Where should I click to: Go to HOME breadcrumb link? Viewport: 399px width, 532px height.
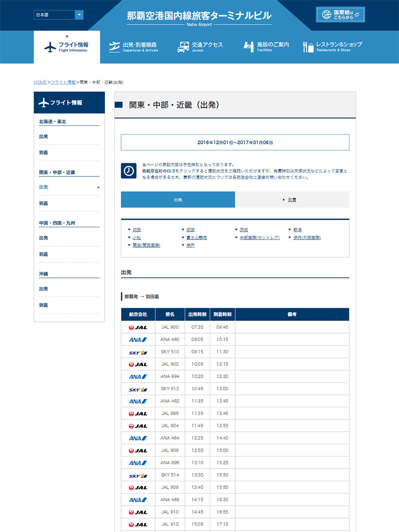(x=40, y=82)
